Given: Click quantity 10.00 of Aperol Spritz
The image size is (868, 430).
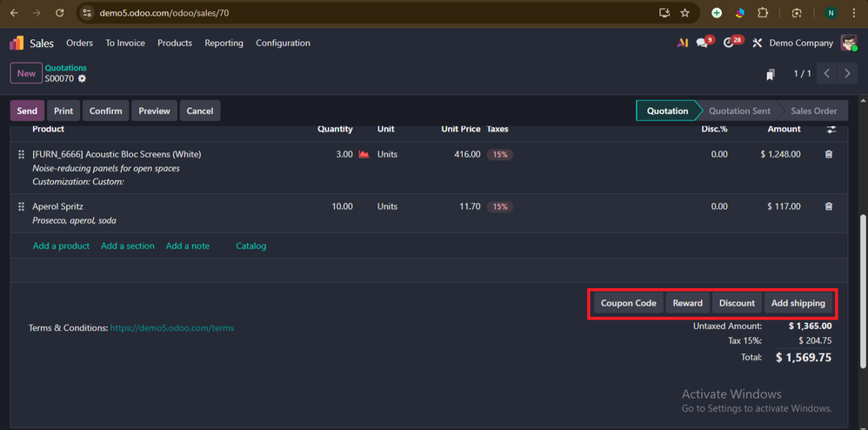Looking at the screenshot, I should 342,206.
